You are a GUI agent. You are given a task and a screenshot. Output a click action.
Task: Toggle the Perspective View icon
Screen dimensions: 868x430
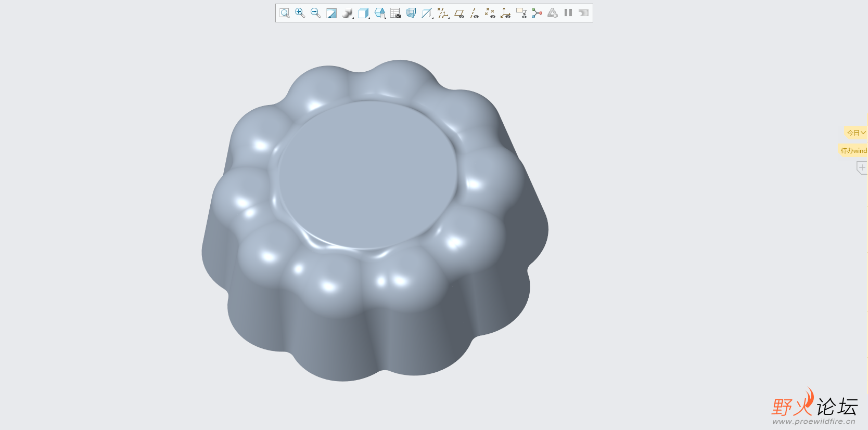(411, 13)
